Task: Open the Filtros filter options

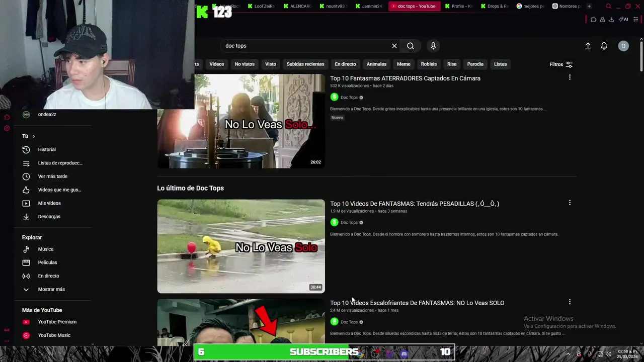Action: click(x=561, y=64)
